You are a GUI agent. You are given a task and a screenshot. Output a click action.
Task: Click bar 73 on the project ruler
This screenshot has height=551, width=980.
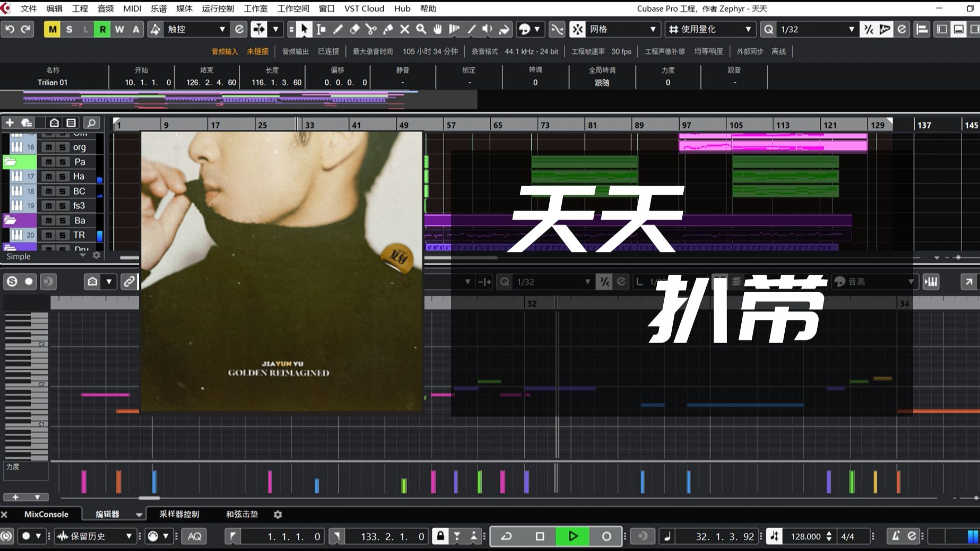545,125
